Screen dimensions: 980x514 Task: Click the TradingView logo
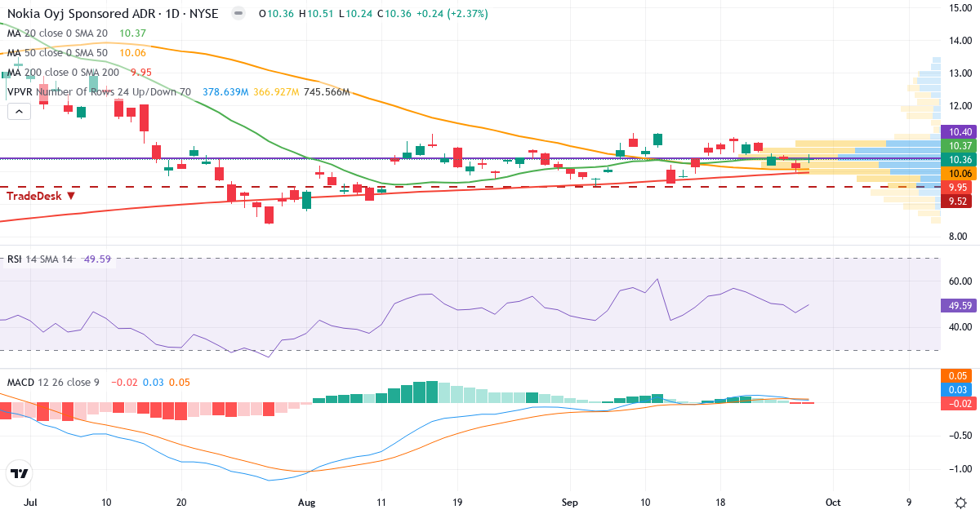[x=19, y=473]
